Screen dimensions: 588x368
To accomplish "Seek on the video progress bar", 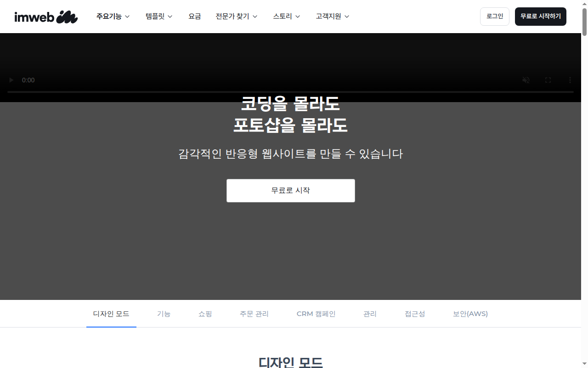I will pyautogui.click(x=290, y=92).
